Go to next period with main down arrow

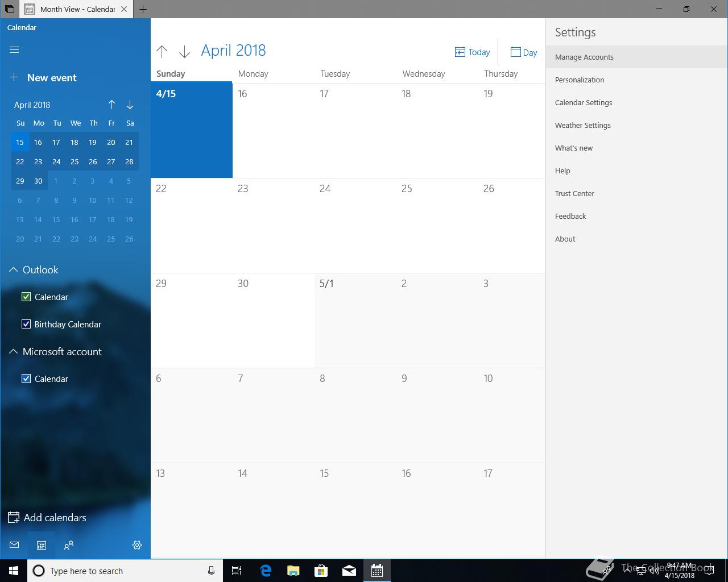(x=184, y=52)
